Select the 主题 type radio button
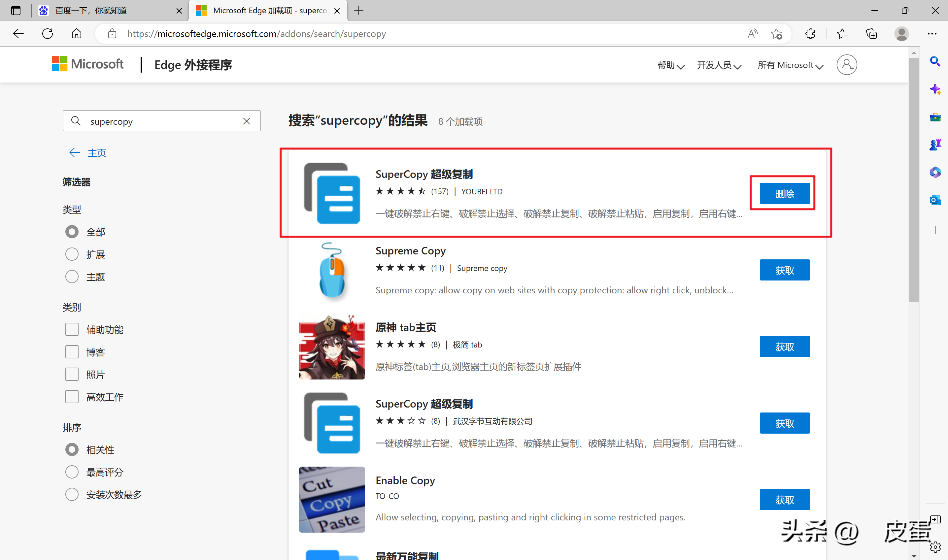Screen dimensions: 948x560 pyautogui.click(x=72, y=277)
